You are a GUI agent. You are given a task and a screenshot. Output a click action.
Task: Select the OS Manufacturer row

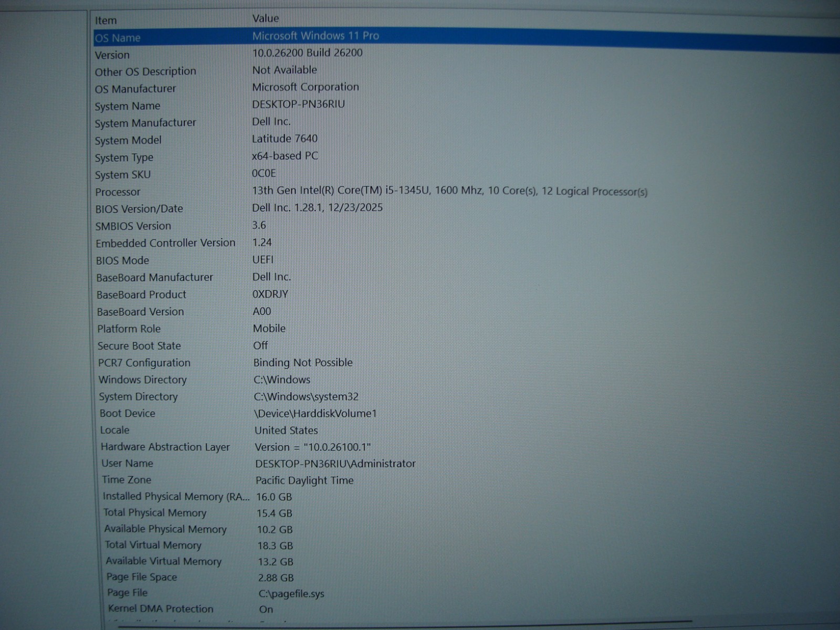pyautogui.click(x=135, y=89)
